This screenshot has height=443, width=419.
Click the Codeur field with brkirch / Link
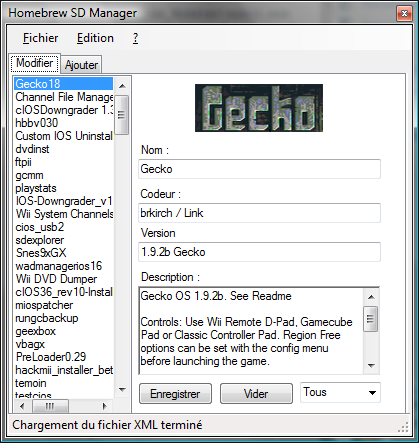tap(259, 213)
